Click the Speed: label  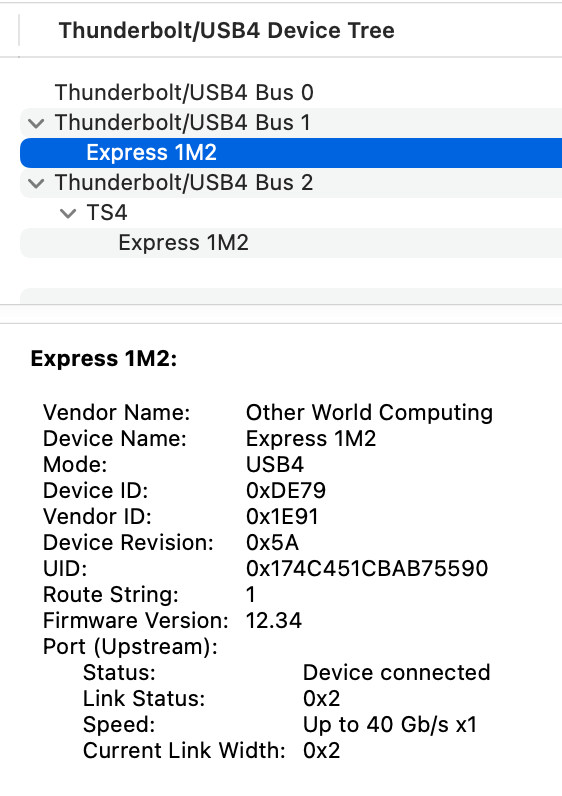[119, 725]
